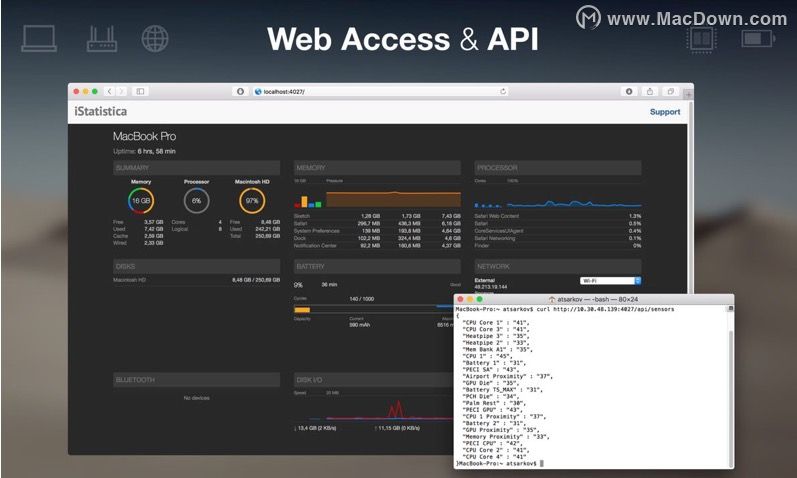Click the CoreServicesUIAgent process row

pyautogui.click(x=558, y=231)
